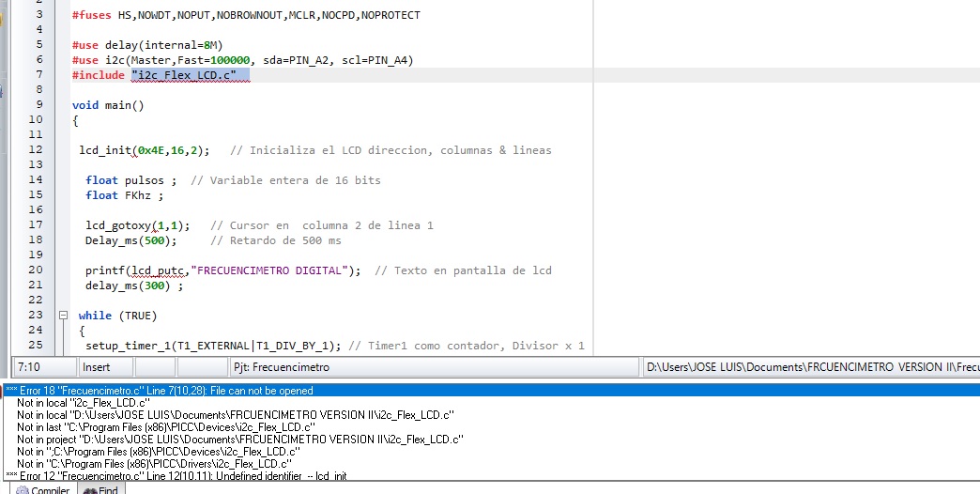Click the "FRECUENCIMETRO DIGITAL" string literal
The image size is (980, 494).
[269, 270]
